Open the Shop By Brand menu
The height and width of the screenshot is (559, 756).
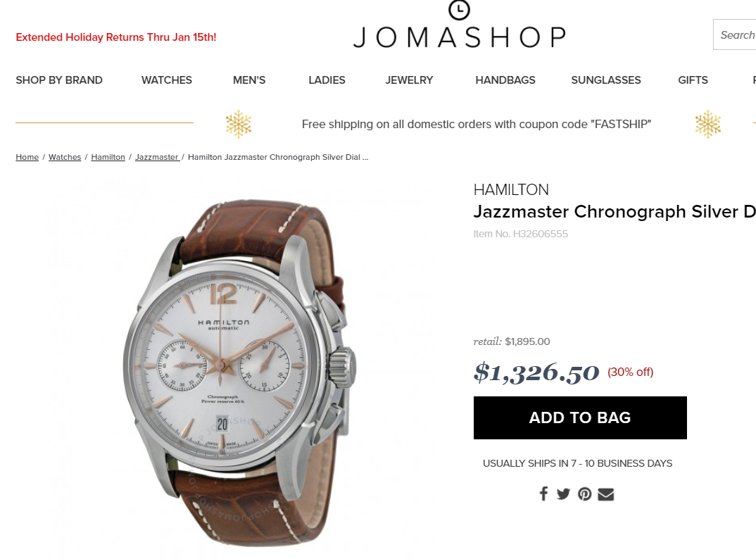coord(59,80)
